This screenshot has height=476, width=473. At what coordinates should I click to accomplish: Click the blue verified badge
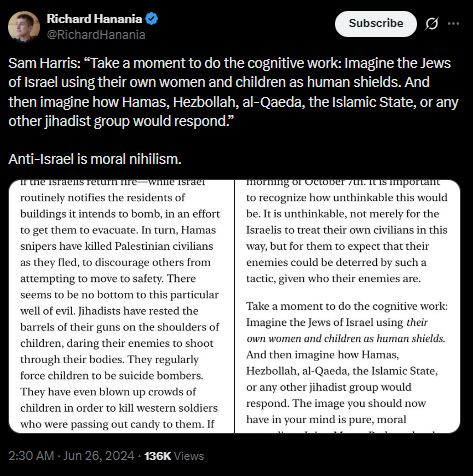(152, 19)
